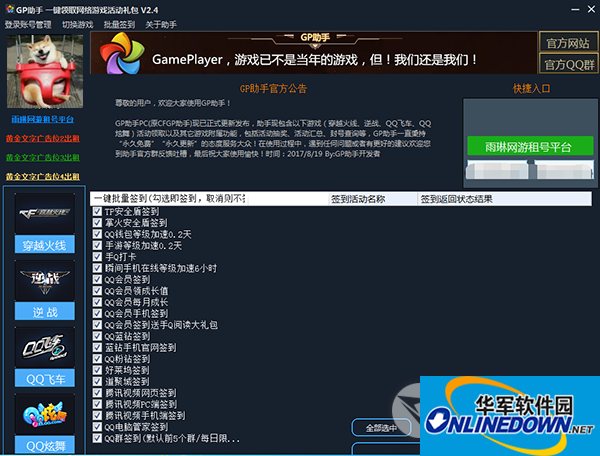This screenshot has width=600, height=456.
Task: Open the 关于助手 menu
Action: [161, 25]
